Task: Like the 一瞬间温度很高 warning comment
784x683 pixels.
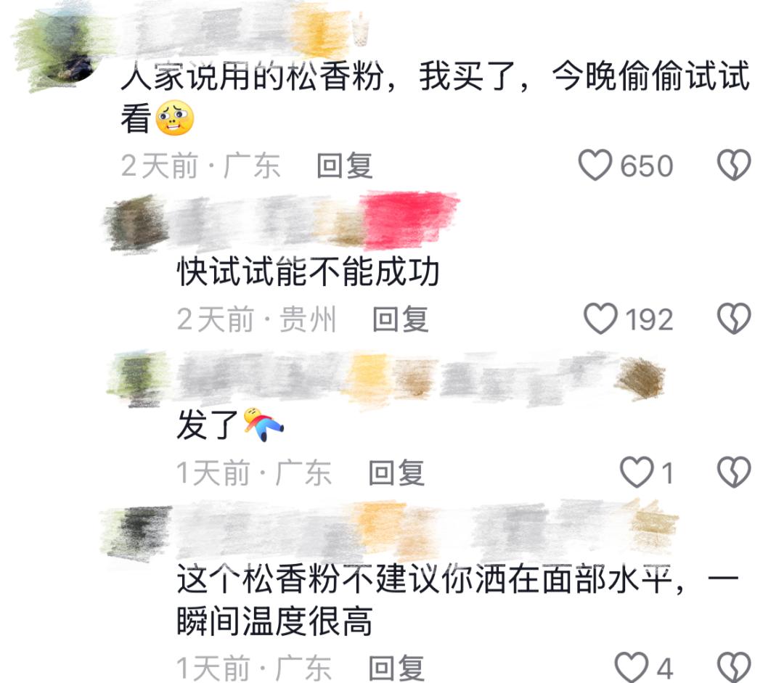Action: tap(631, 667)
